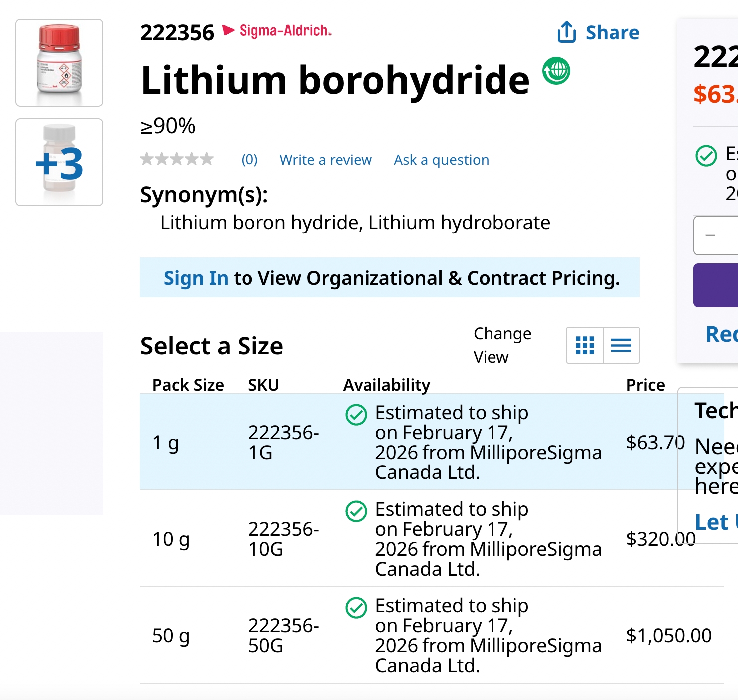This screenshot has height=700, width=738.
Task: Open the +3 more images thumbnail
Action: point(59,162)
